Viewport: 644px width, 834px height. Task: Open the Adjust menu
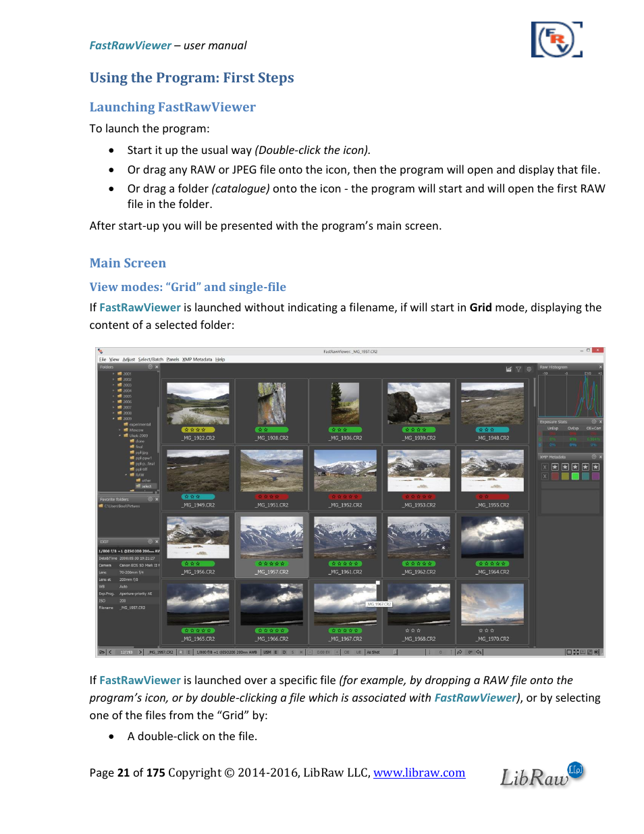click(x=128, y=359)
